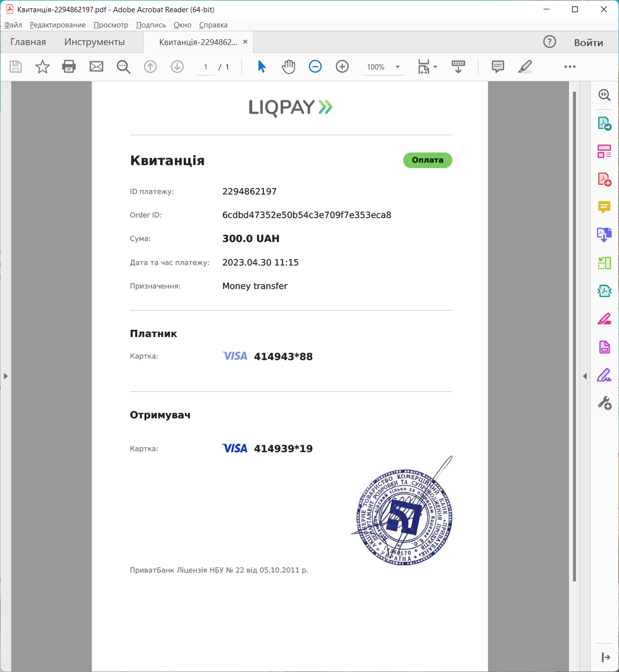Open the Файл menu

point(13,25)
